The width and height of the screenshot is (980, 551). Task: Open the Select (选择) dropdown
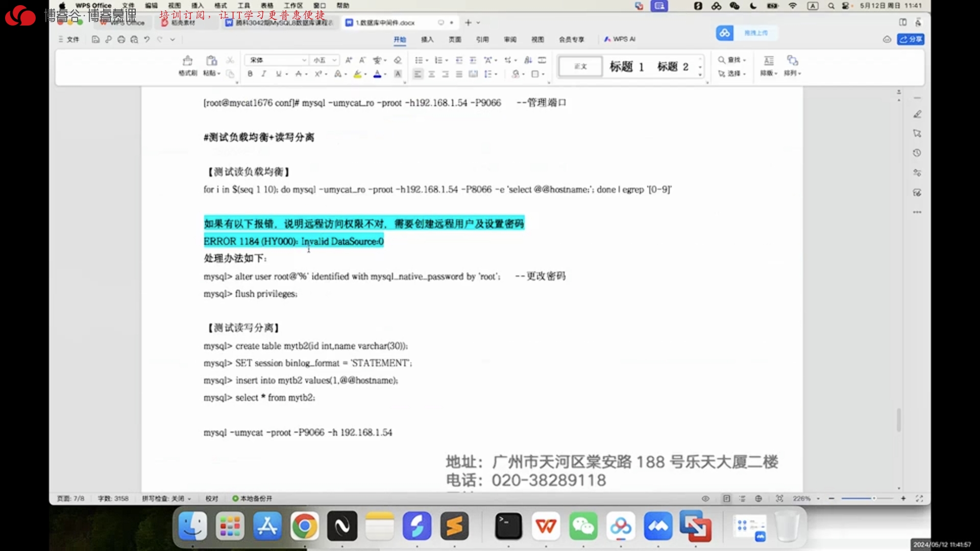732,73
